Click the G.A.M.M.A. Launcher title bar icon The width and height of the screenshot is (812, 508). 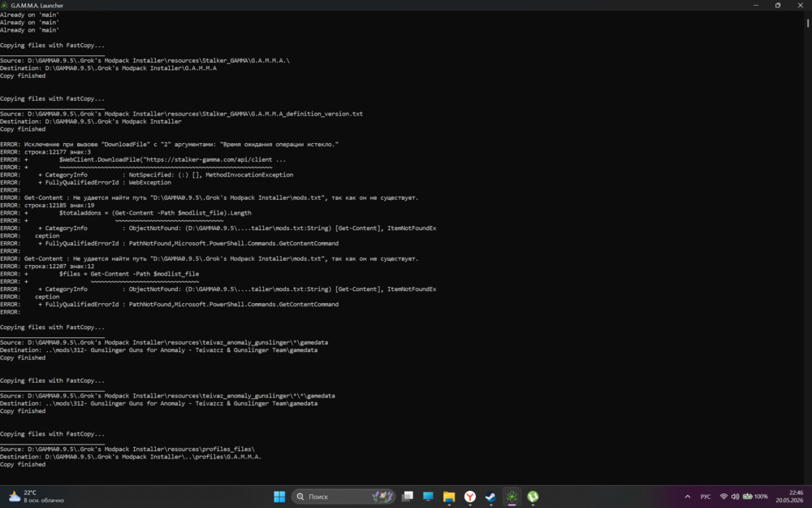(5, 5)
